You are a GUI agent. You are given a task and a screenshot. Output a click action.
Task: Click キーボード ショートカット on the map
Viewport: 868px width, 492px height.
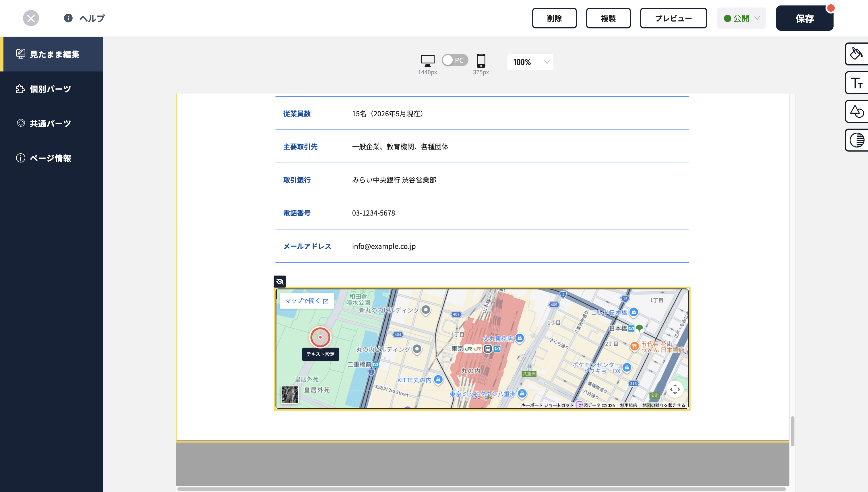pyautogui.click(x=548, y=405)
